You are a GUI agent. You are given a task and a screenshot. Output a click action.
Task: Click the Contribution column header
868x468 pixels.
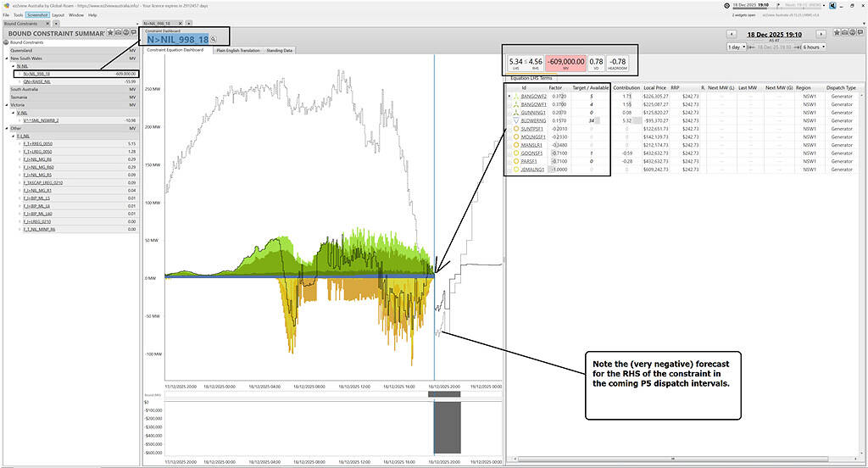point(626,87)
